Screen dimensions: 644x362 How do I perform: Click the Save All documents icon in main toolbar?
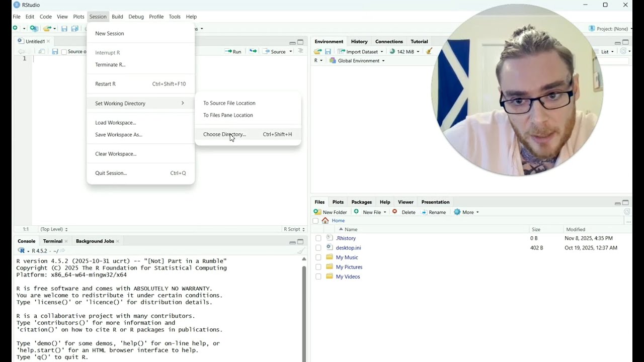(x=74, y=29)
